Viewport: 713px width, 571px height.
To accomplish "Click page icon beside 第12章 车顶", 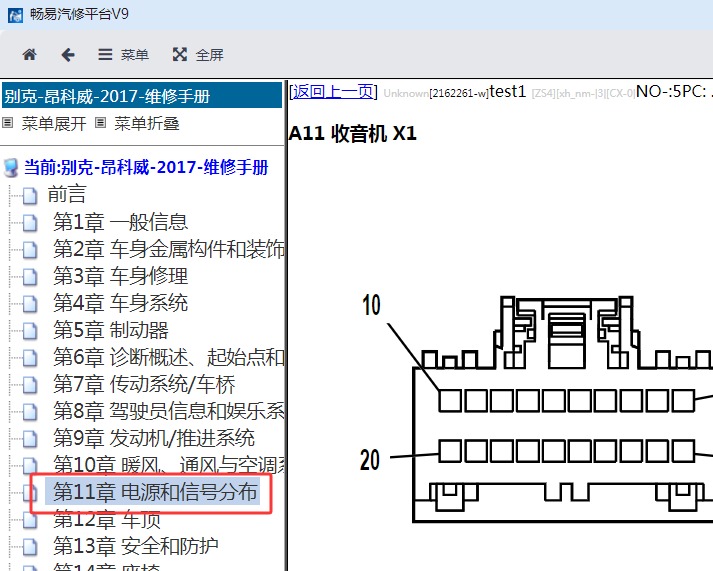I will [x=30, y=520].
